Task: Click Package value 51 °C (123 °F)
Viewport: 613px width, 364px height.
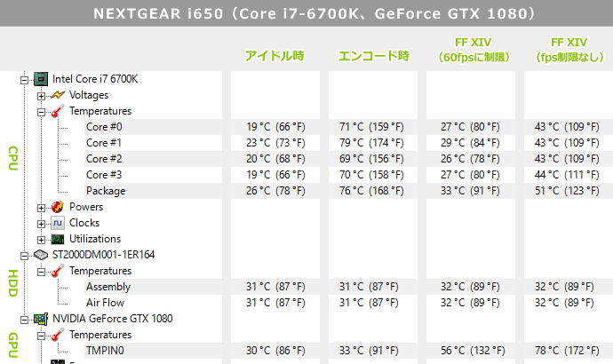Action: [567, 191]
